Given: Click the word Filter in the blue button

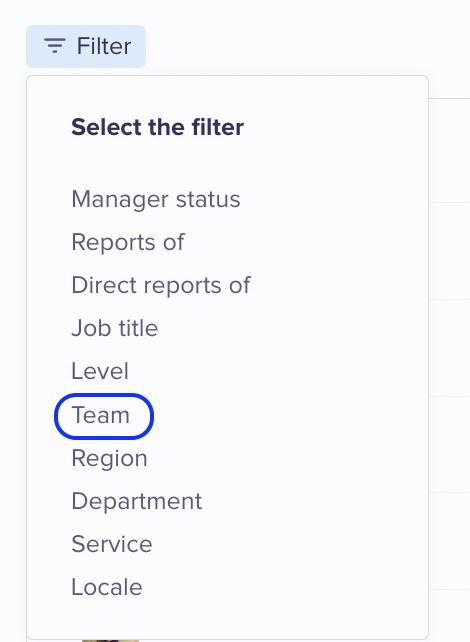Looking at the screenshot, I should [104, 46].
